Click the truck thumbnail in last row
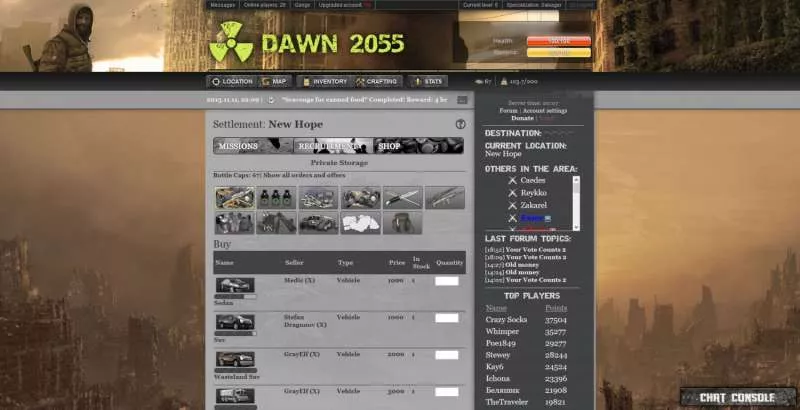The width and height of the screenshot is (800, 410). [x=235, y=396]
